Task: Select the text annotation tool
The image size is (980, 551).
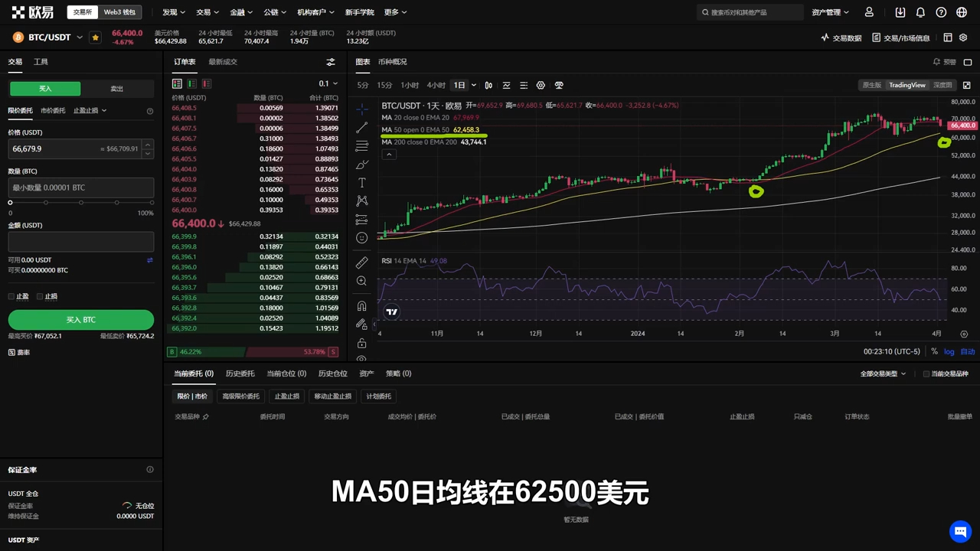Action: tap(362, 183)
